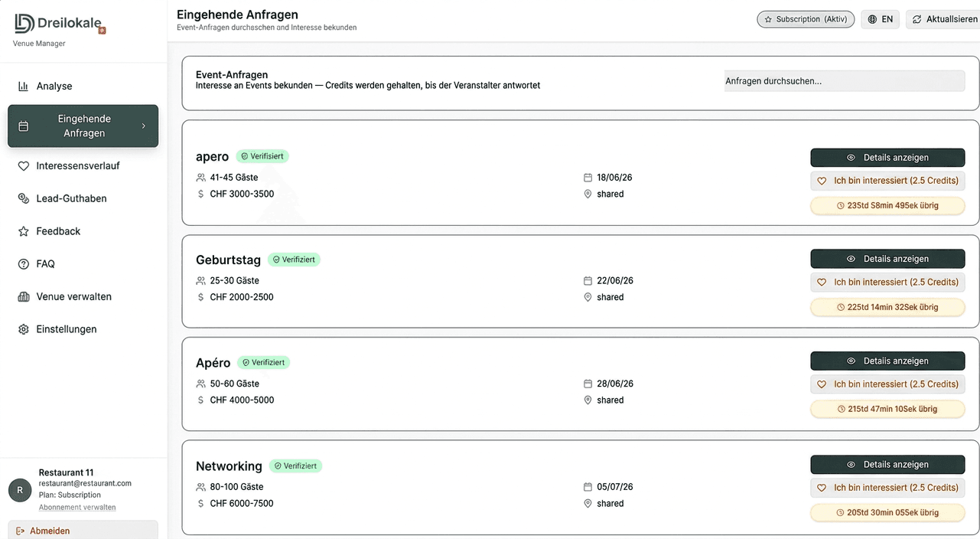Viewport: 980px width, 539px height.
Task: Click the CHF 2000-2500 budget text
Action: (242, 297)
